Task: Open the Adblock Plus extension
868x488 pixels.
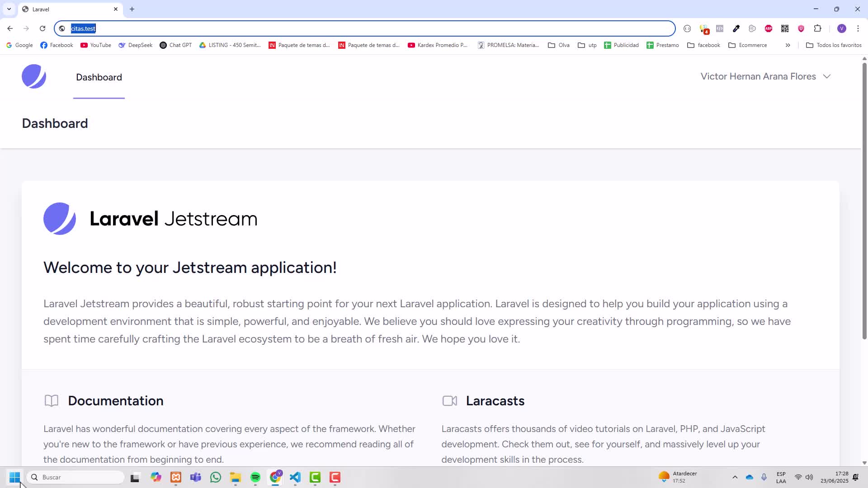Action: pos(769,28)
